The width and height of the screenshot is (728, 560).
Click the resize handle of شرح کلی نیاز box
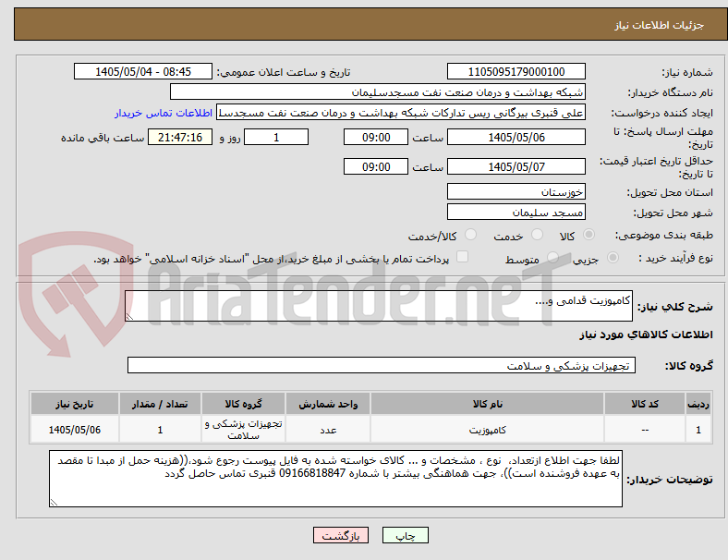[129, 317]
